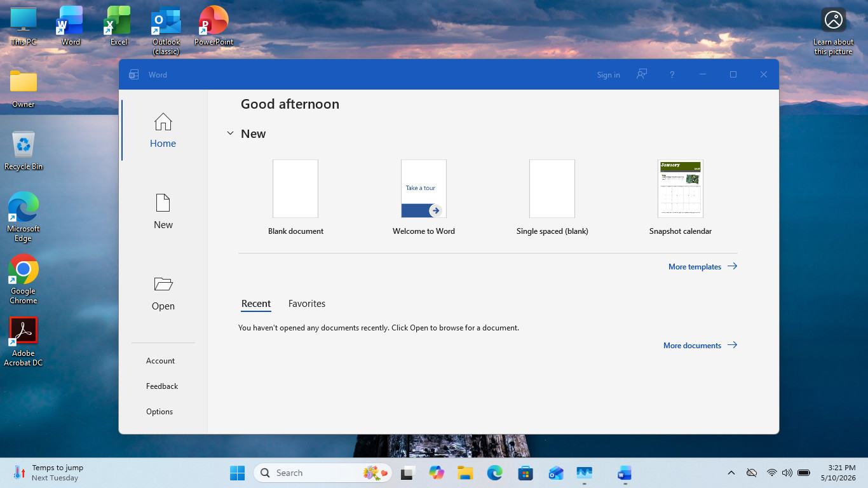The image size is (868, 488).
Task: Click the Word logo in title bar
Action: tap(134, 74)
